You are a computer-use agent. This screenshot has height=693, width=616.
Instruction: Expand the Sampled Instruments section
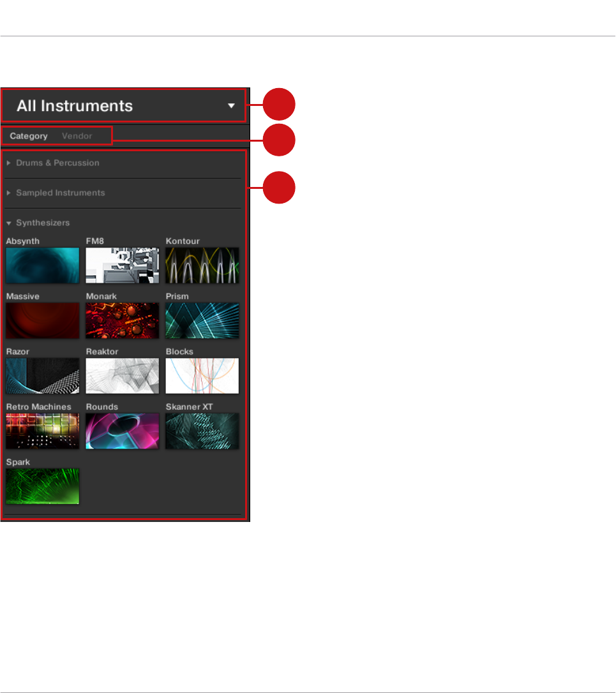[x=8, y=193]
